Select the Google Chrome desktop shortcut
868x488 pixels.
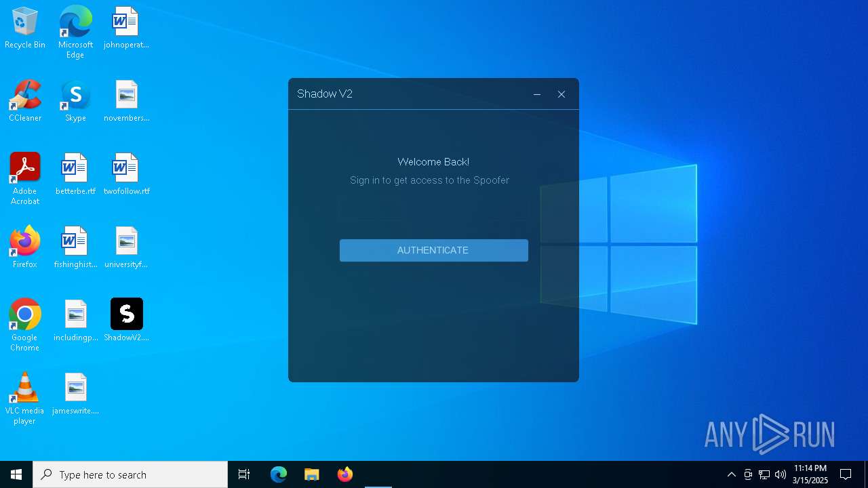click(25, 325)
